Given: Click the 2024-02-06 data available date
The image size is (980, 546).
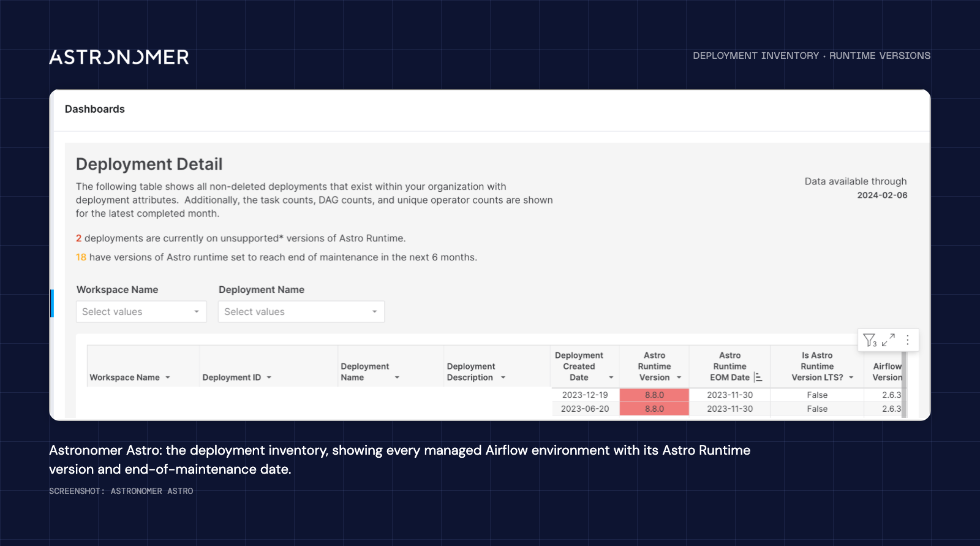Looking at the screenshot, I should 882,195.
